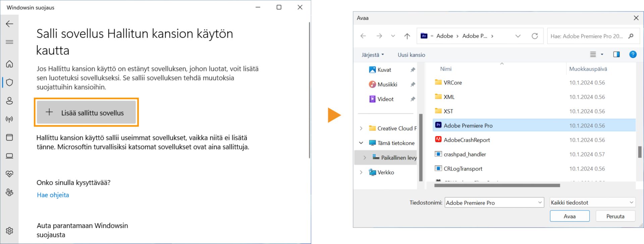Screen dimensions: 644x244
Task: Select Adobe Premiere Pro executable file
Action: [x=534, y=126]
